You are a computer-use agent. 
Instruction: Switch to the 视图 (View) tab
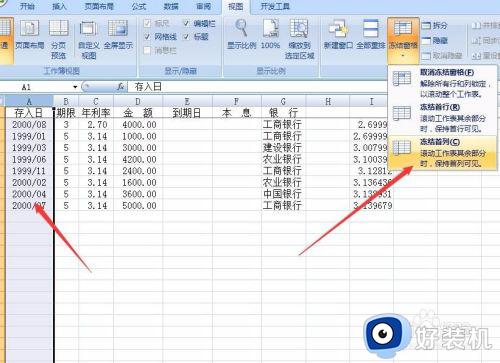click(236, 6)
